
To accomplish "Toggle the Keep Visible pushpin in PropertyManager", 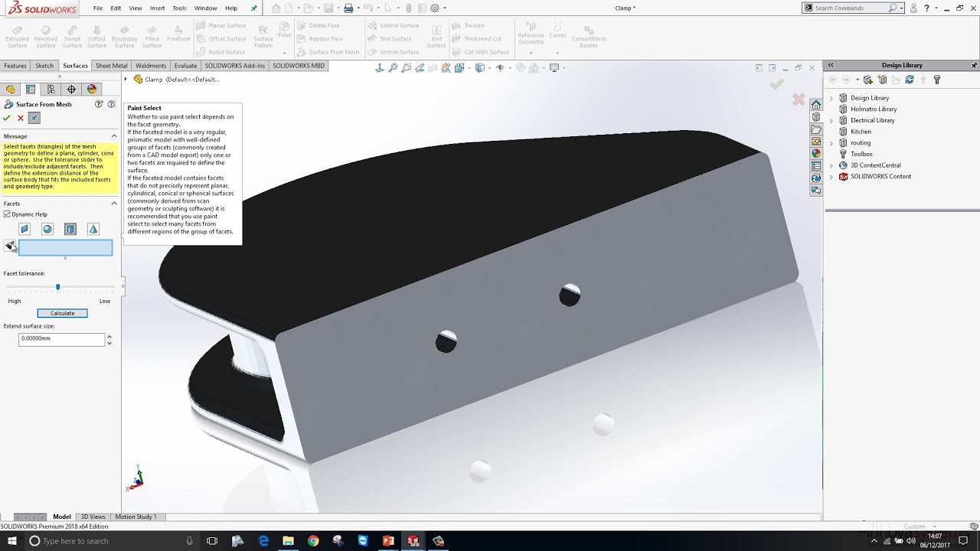I will [x=34, y=118].
